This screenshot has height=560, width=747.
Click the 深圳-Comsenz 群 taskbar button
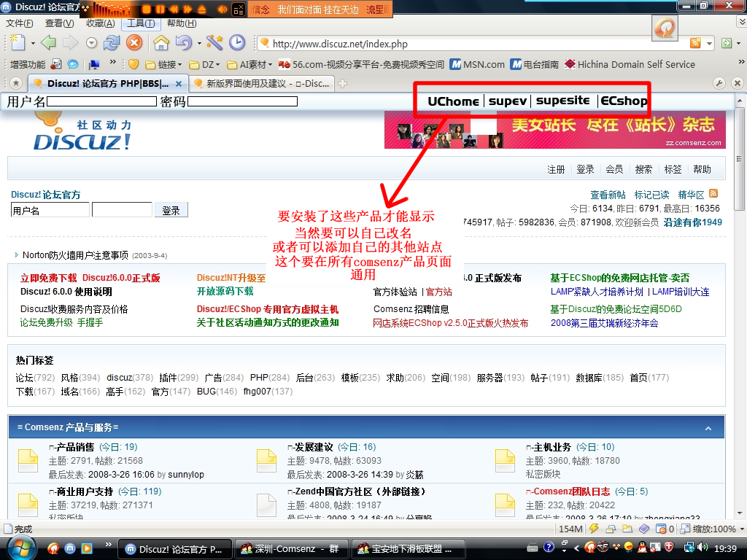(290, 549)
